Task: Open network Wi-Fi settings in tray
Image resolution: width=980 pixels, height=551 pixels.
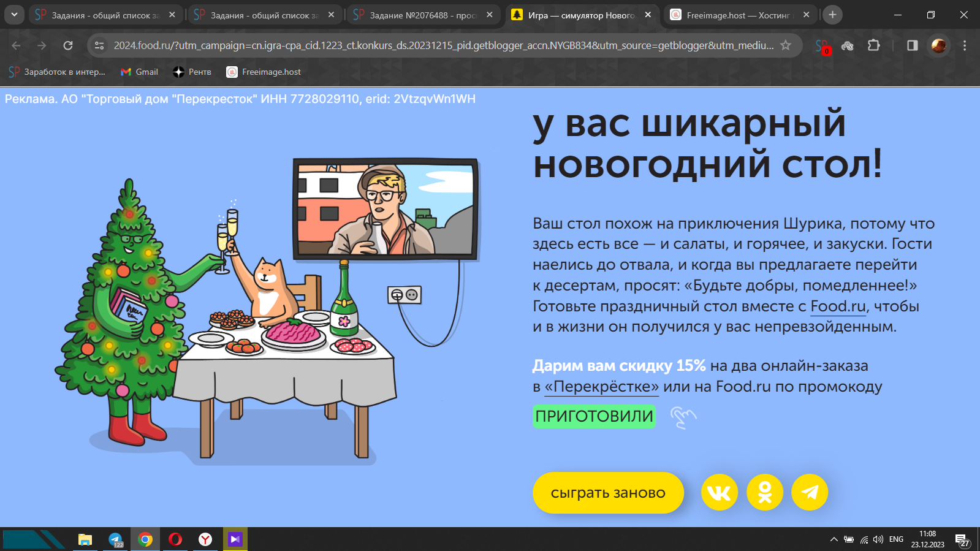Action: (864, 539)
